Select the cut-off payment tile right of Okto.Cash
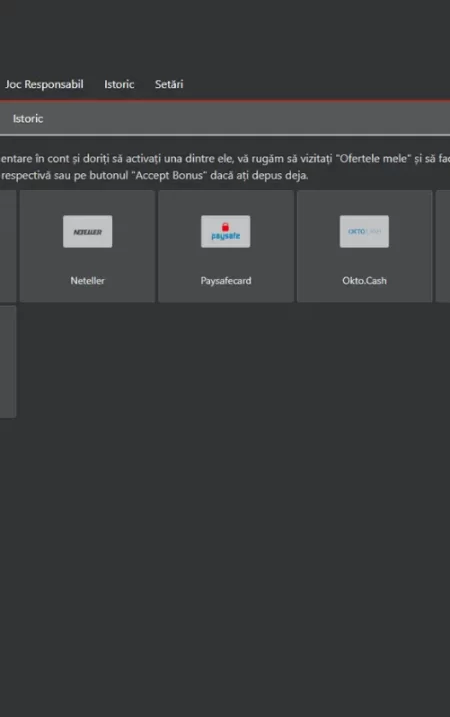The height and width of the screenshot is (717, 450). [x=443, y=246]
